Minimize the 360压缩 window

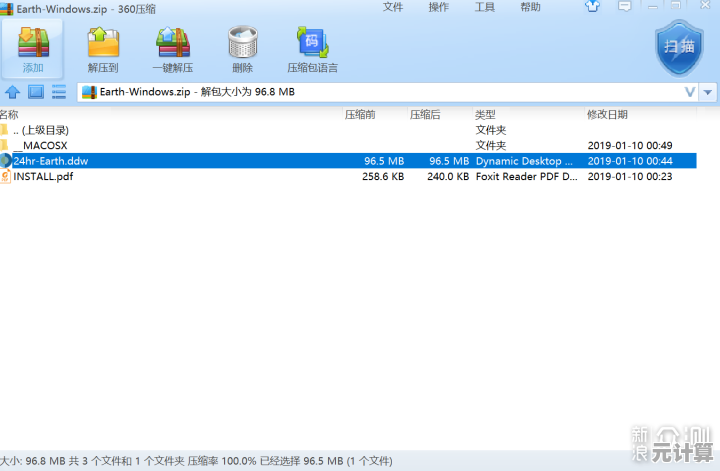652,6
